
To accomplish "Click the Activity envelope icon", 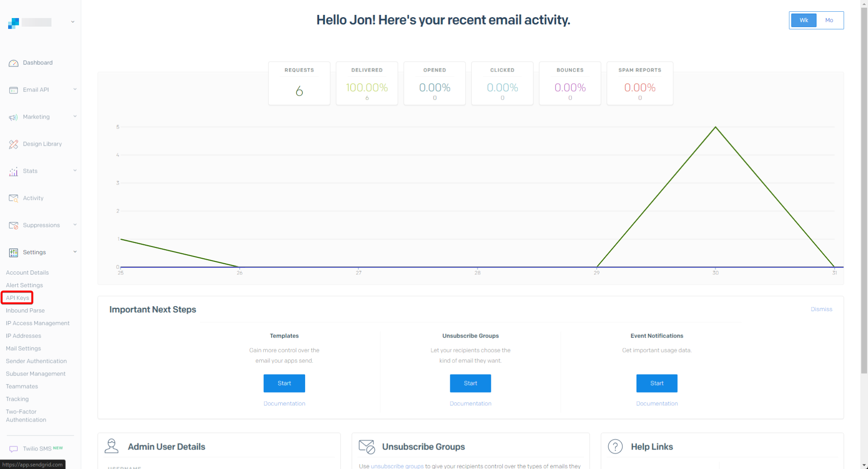I will click(x=14, y=198).
